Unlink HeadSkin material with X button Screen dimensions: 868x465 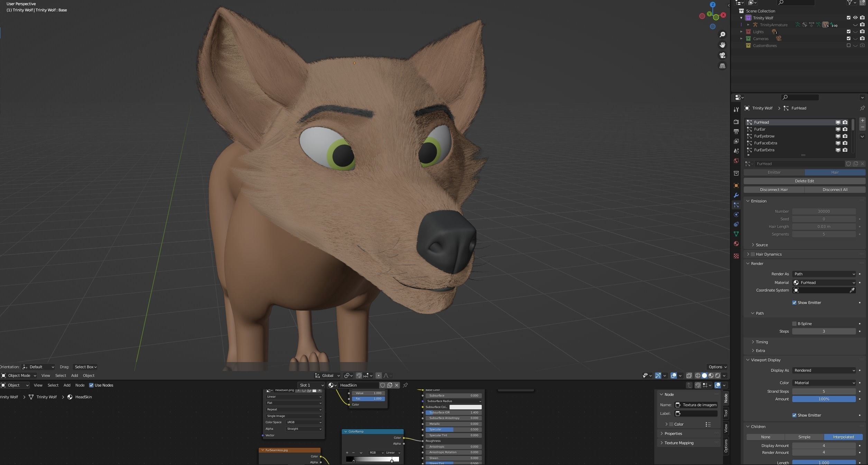397,385
